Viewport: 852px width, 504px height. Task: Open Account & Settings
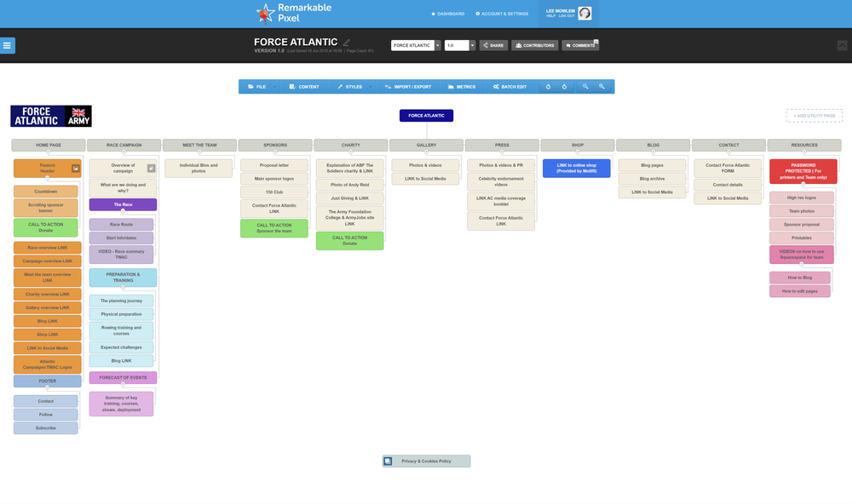coord(502,14)
